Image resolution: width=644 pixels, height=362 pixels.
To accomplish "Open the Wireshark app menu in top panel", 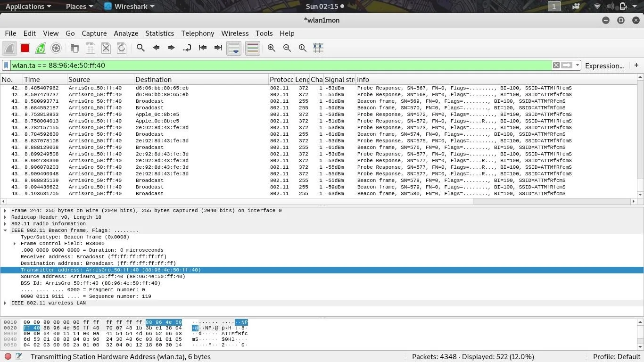I will click(130, 6).
